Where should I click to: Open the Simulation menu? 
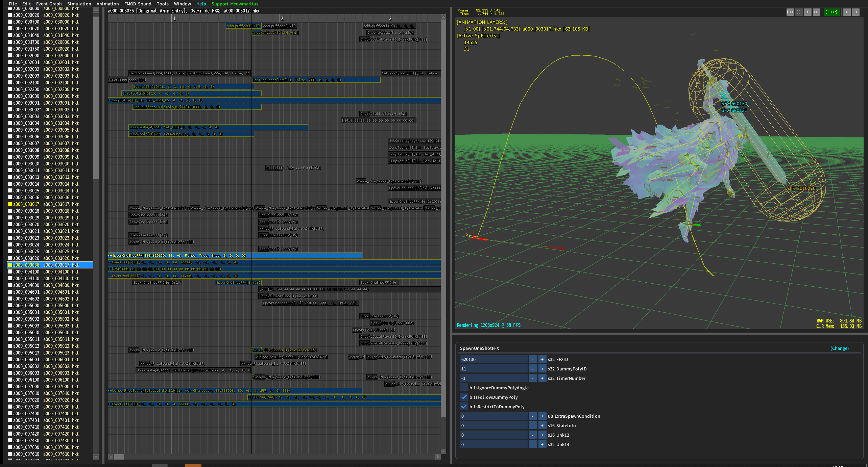pos(79,4)
